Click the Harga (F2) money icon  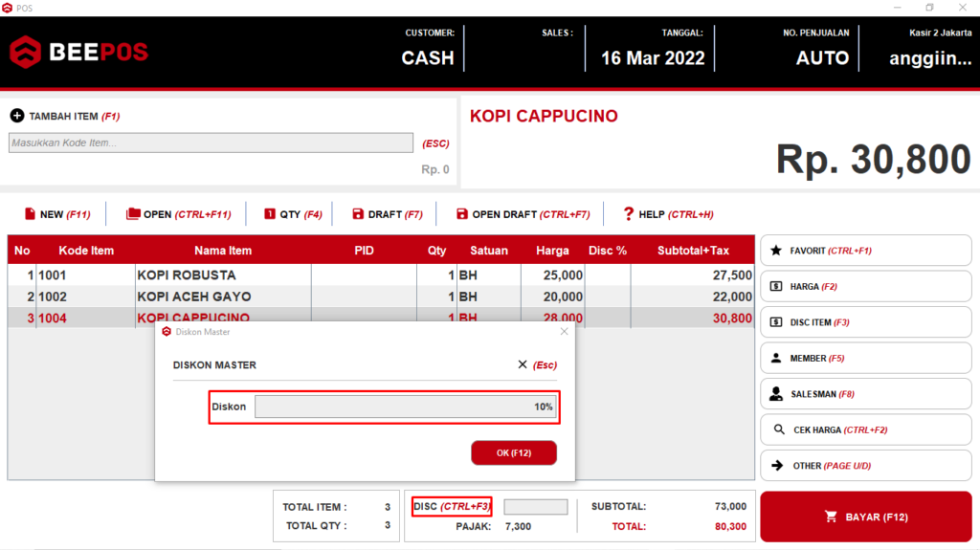[775, 286]
